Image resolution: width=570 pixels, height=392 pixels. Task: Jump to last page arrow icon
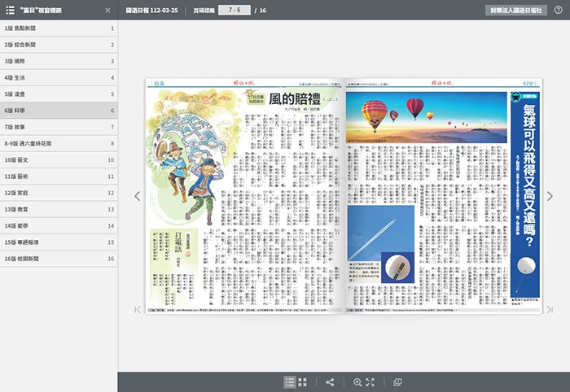550,309
